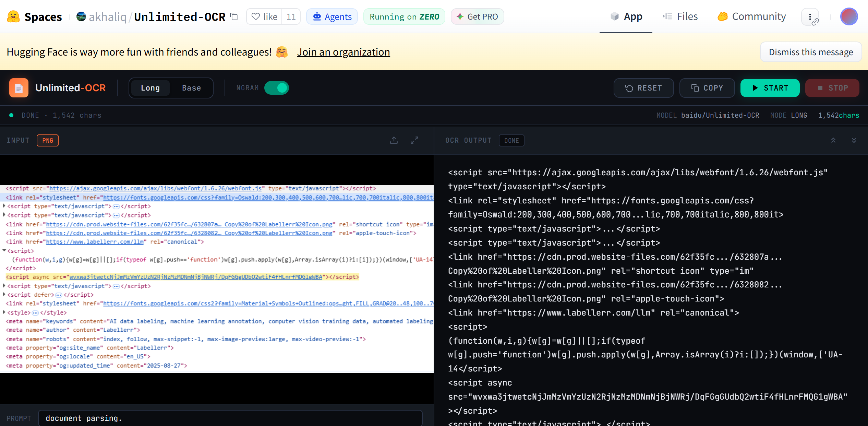Screen dimensions: 868x426
Task: Copy the Space name Unlimited-OCR
Action: tap(234, 16)
